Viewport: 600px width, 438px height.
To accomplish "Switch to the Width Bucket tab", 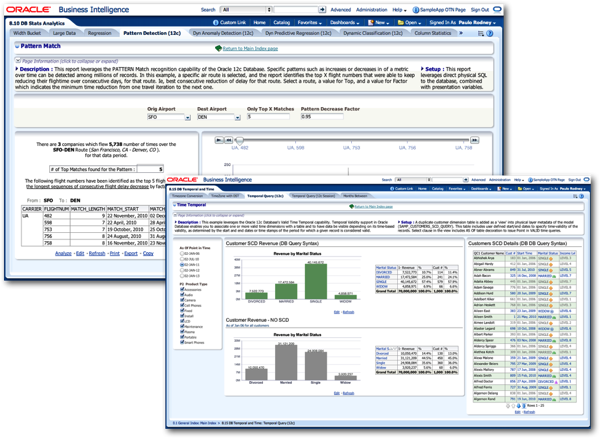I will click(x=27, y=33).
